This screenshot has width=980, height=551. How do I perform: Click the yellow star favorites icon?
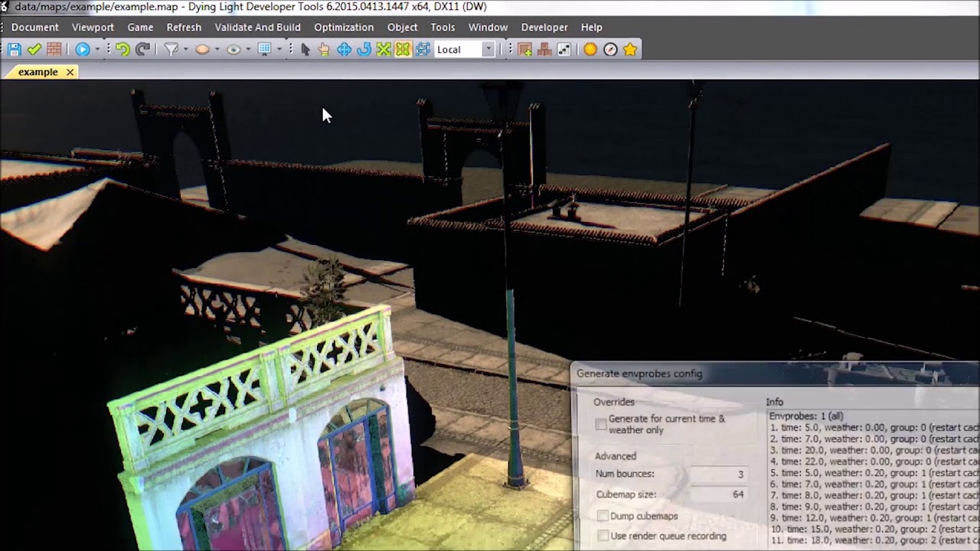click(x=630, y=50)
